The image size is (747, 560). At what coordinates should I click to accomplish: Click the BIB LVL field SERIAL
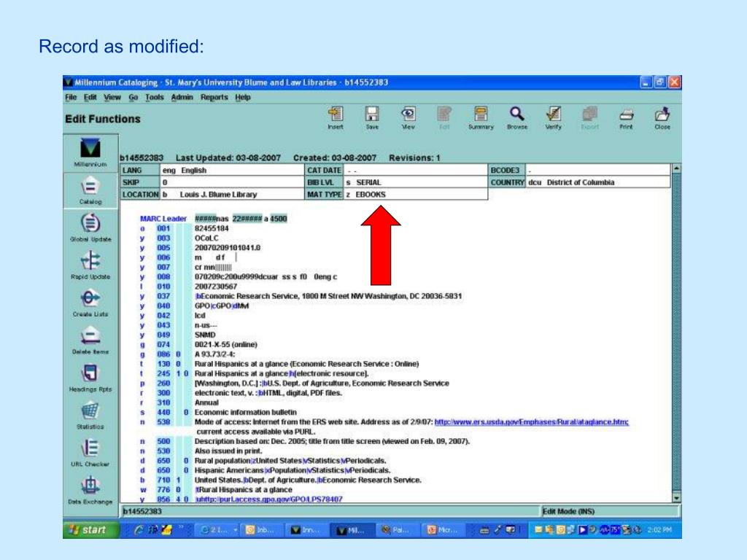(x=415, y=182)
